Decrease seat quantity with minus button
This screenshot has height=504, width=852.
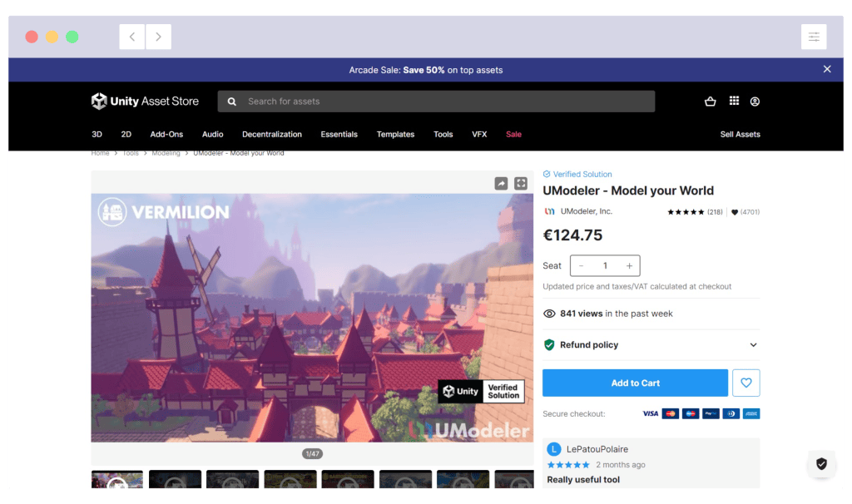(581, 266)
